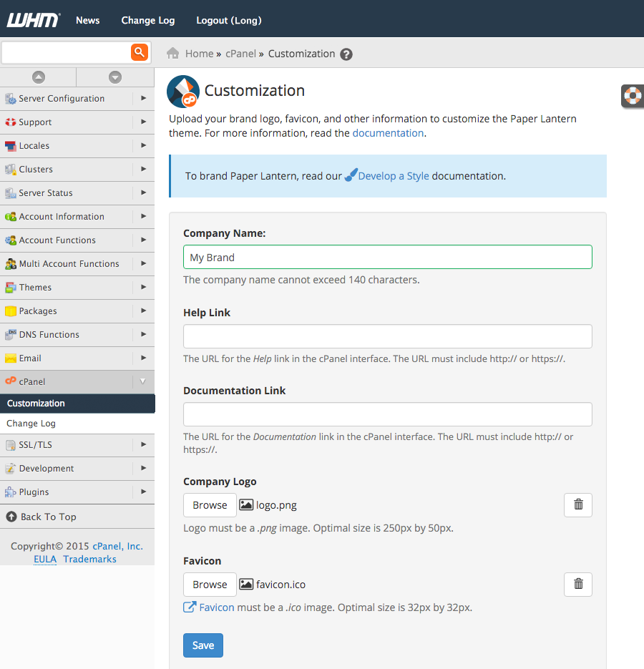644x669 pixels.
Task: Collapse all sidebar menus with up arrow
Action: click(39, 77)
